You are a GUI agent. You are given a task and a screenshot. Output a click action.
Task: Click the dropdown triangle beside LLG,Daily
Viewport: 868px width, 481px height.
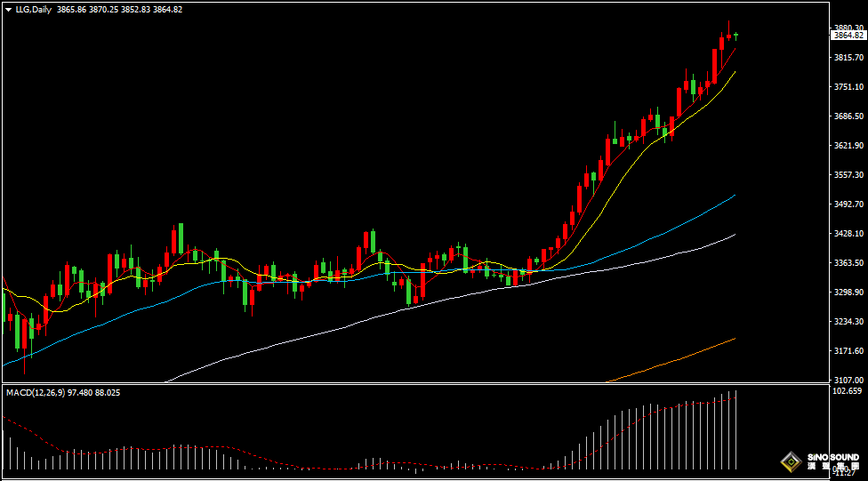(8, 9)
